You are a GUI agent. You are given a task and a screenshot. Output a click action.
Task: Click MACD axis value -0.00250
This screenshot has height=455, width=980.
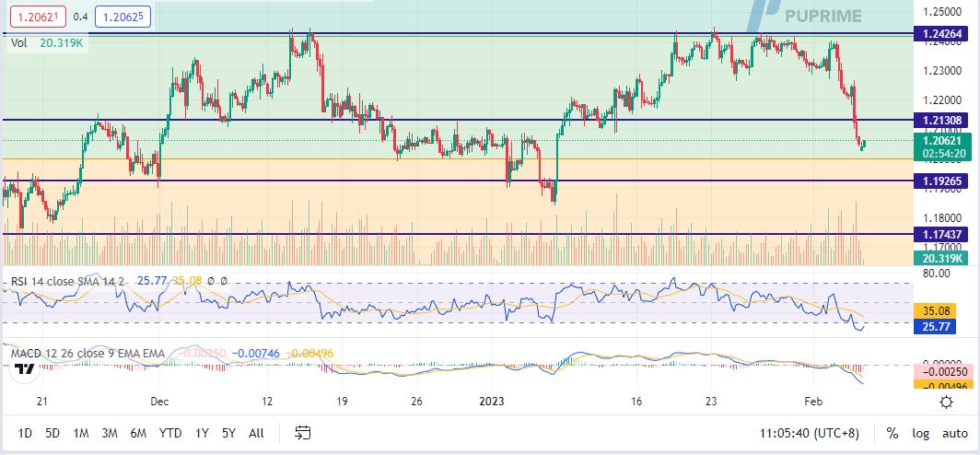pos(944,371)
